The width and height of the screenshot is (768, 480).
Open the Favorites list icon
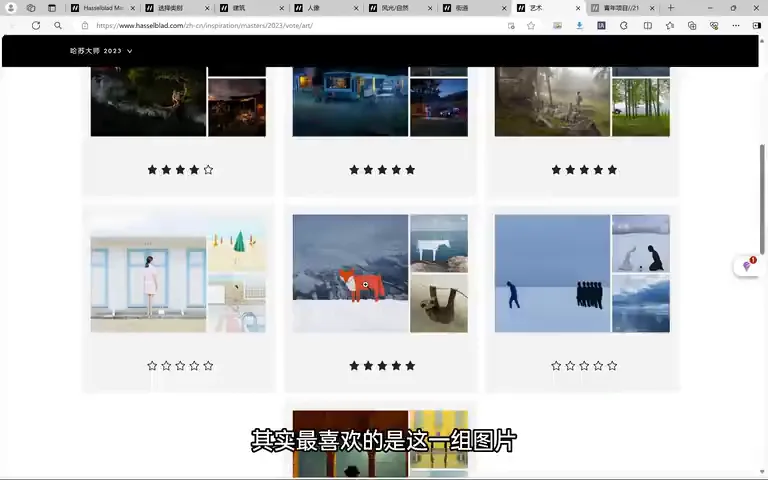tap(670, 25)
